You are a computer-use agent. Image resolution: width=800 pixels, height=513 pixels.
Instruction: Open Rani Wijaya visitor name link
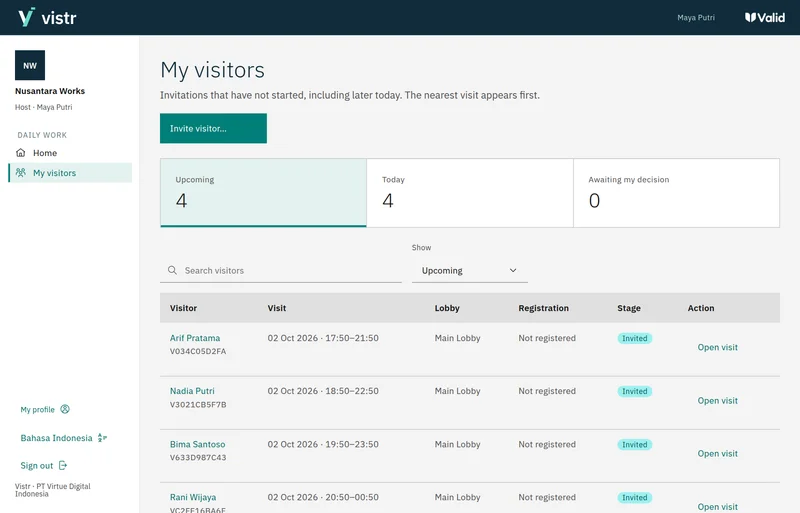click(x=193, y=497)
